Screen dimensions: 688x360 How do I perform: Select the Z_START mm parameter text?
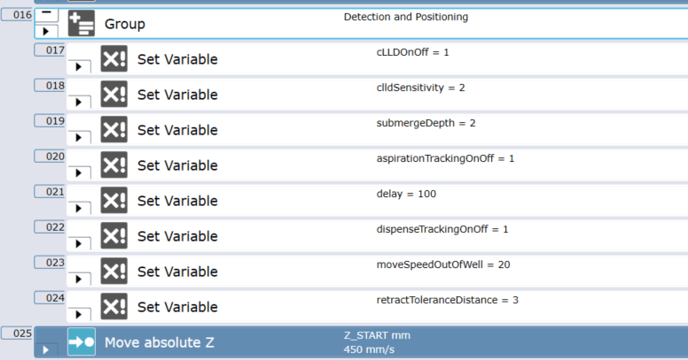click(x=377, y=335)
